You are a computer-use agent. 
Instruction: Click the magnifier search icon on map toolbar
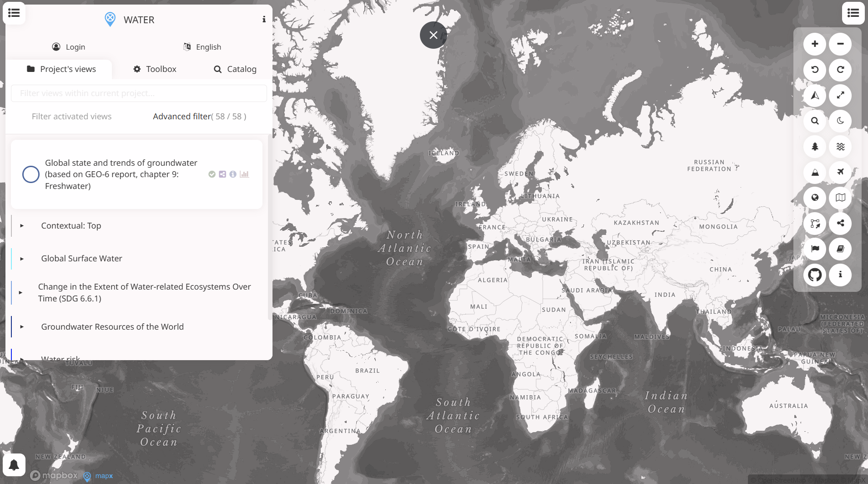tap(815, 121)
